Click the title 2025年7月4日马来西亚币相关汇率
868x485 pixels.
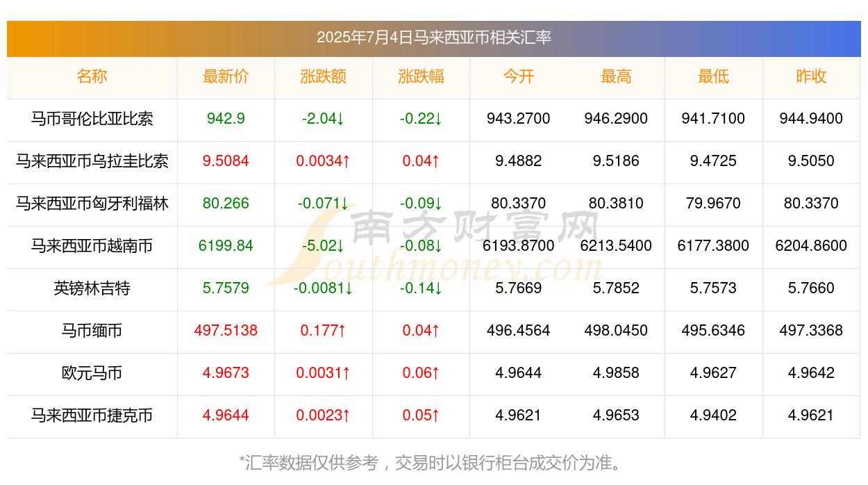pyautogui.click(x=434, y=38)
